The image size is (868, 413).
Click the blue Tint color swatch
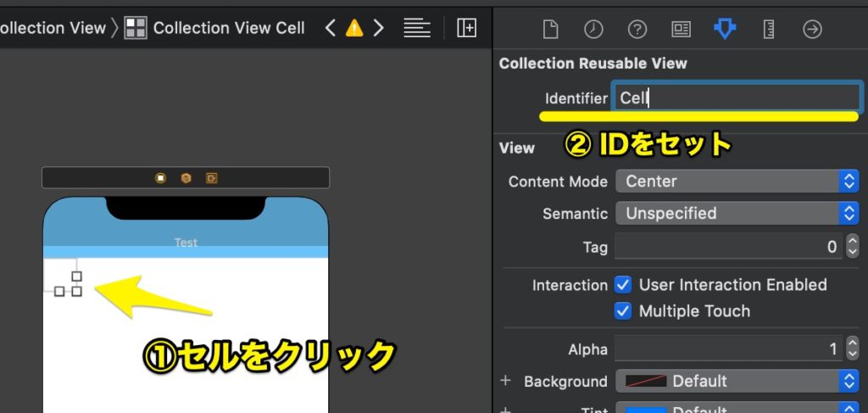(x=645, y=410)
